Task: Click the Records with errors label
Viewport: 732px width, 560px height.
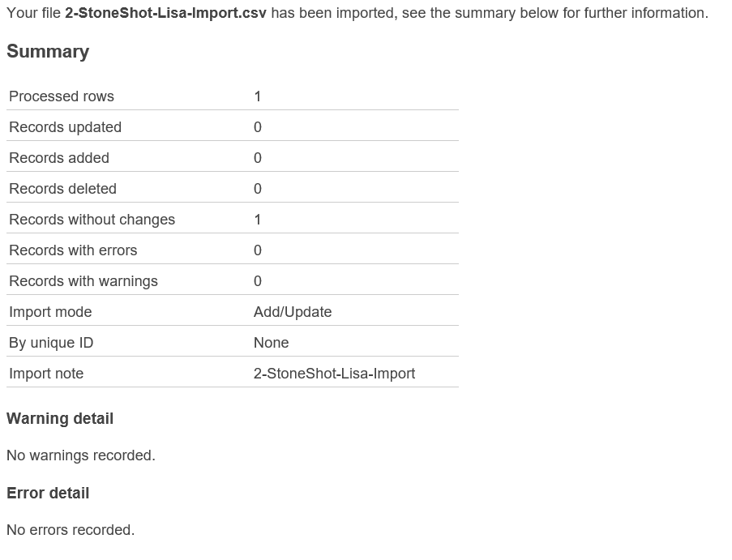Action: click(x=73, y=250)
